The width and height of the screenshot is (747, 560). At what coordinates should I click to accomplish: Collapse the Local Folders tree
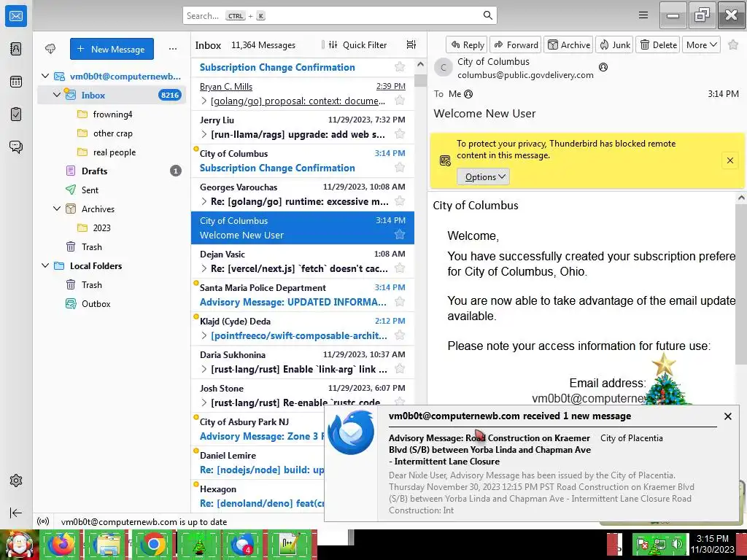(45, 265)
